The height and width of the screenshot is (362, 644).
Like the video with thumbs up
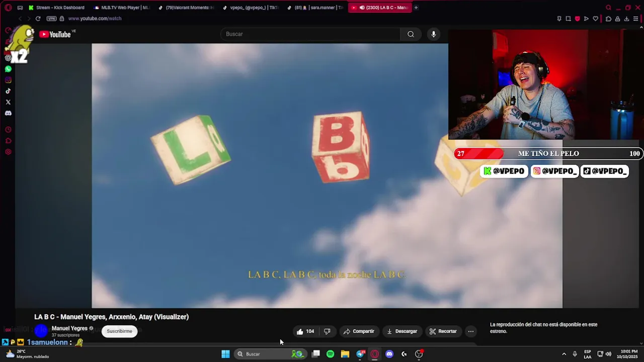[x=305, y=331]
